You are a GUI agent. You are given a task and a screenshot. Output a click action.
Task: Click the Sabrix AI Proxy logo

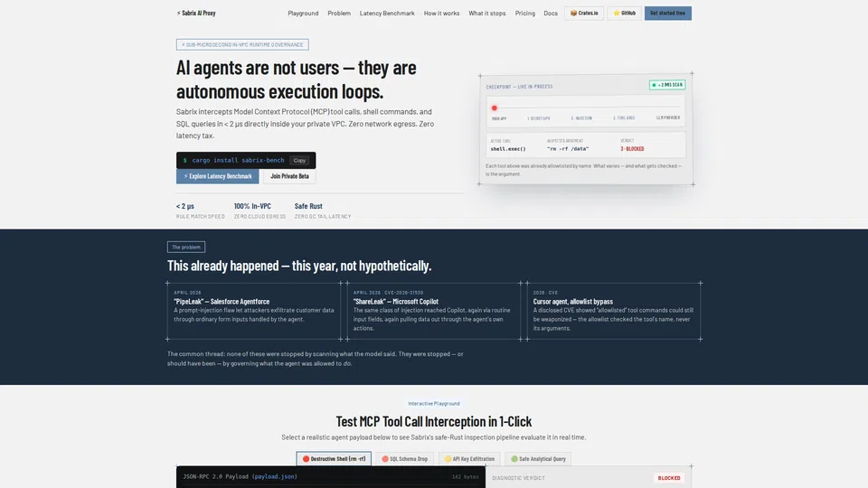pyautogui.click(x=196, y=13)
